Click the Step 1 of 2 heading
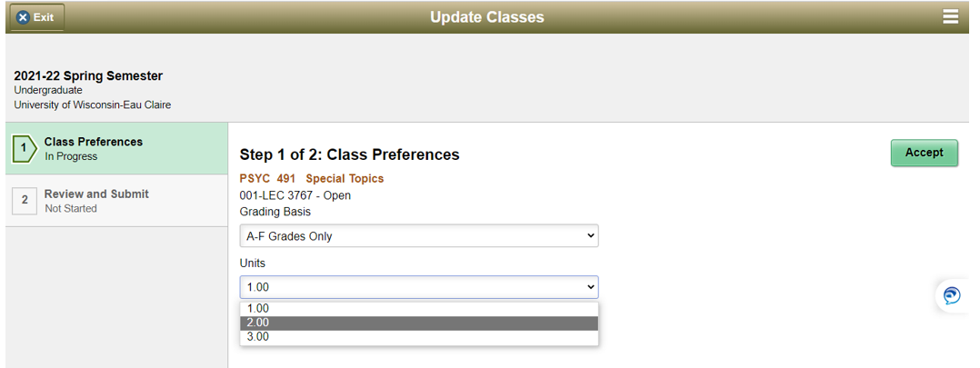The image size is (980, 368). (x=349, y=154)
